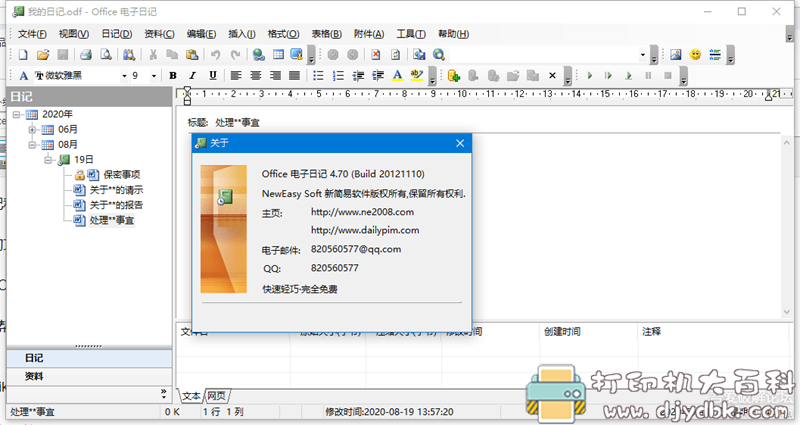Open Print Preview with the magnifier page icon

pyautogui.click(x=106, y=55)
